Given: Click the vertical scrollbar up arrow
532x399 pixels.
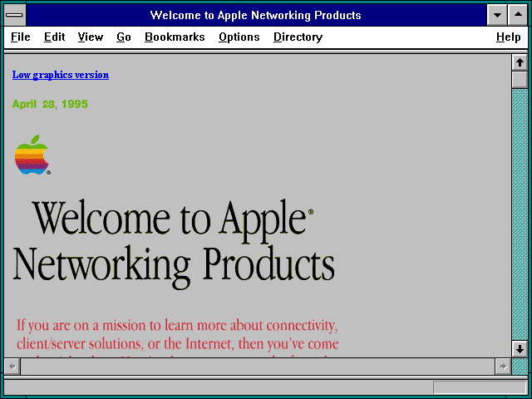Looking at the screenshot, I should 520,63.
